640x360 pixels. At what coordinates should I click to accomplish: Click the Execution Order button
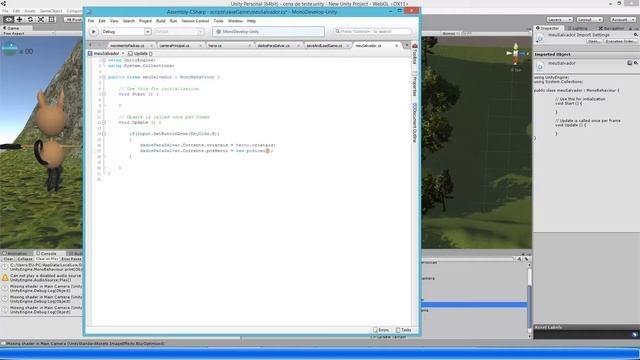(x=620, y=41)
